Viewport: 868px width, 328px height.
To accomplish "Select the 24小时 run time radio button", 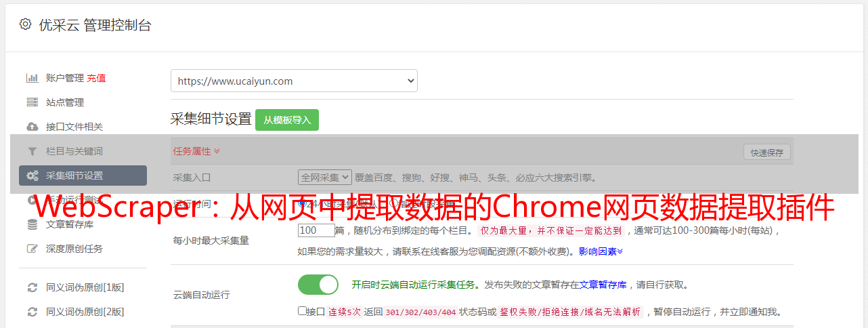I will tap(302, 203).
